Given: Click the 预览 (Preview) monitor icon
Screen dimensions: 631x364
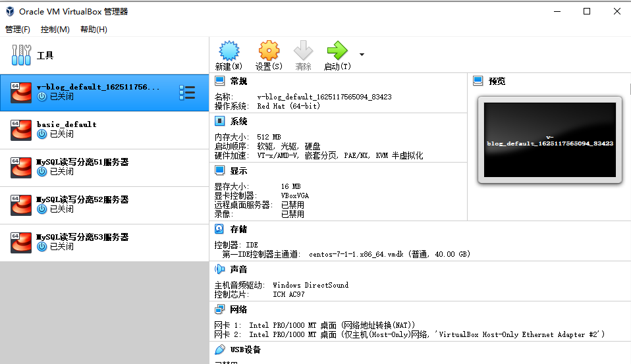Looking at the screenshot, I should pyautogui.click(x=478, y=81).
